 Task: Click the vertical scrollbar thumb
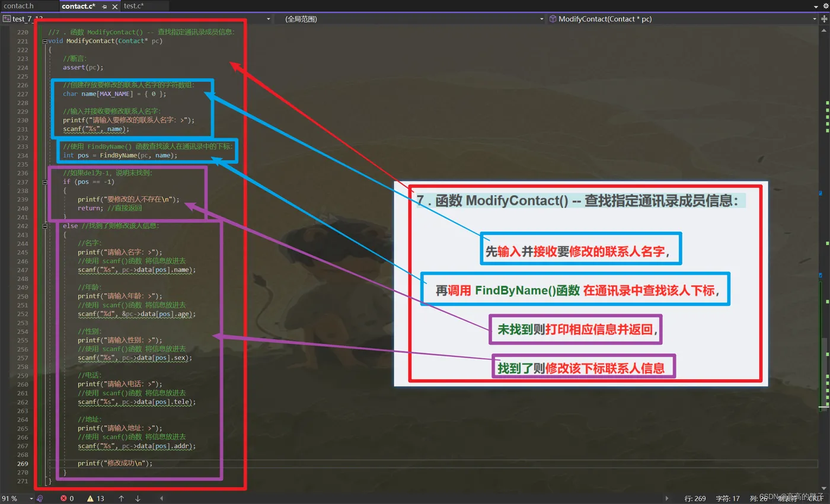pyautogui.click(x=824, y=374)
